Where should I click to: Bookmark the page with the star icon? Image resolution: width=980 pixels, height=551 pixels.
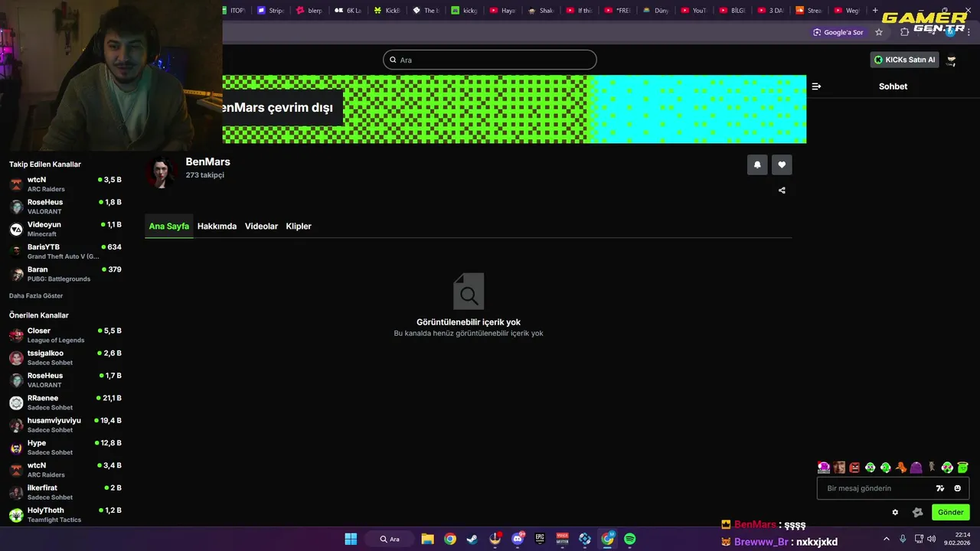(x=879, y=32)
